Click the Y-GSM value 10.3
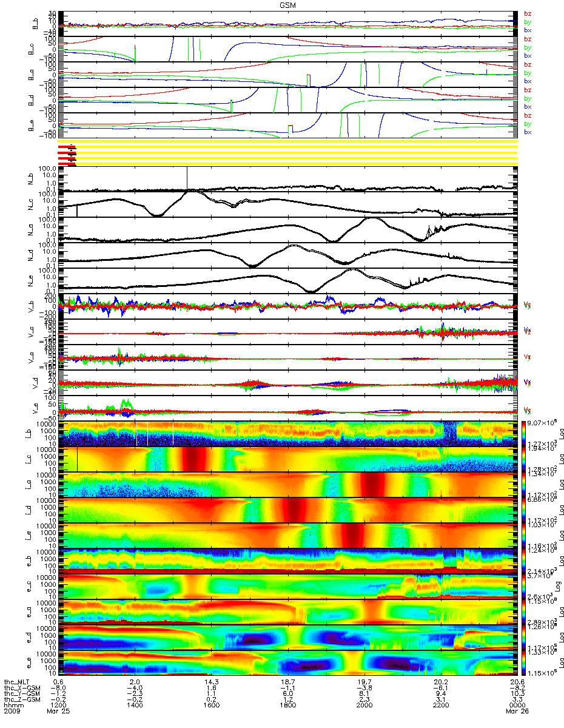This screenshot has width=564, height=728. coord(517,693)
